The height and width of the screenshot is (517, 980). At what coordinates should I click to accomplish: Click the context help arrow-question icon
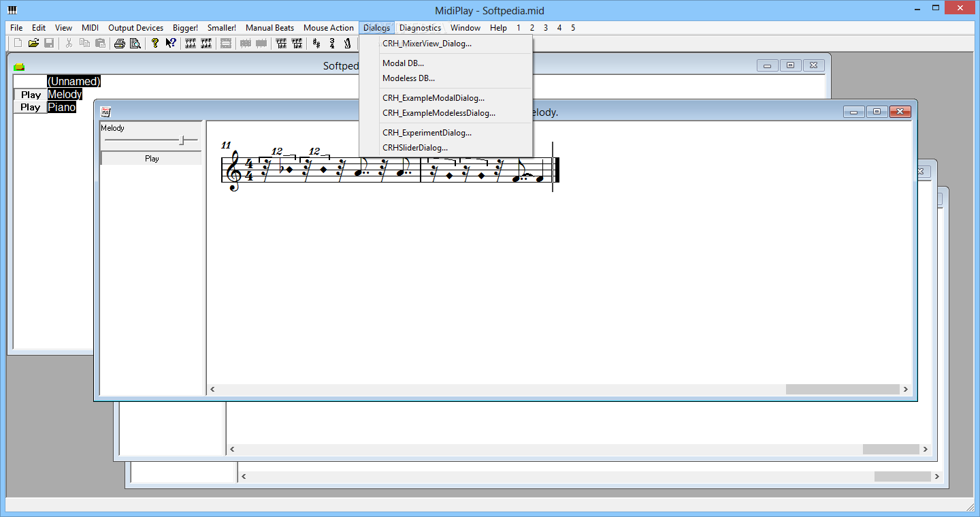pyautogui.click(x=171, y=43)
